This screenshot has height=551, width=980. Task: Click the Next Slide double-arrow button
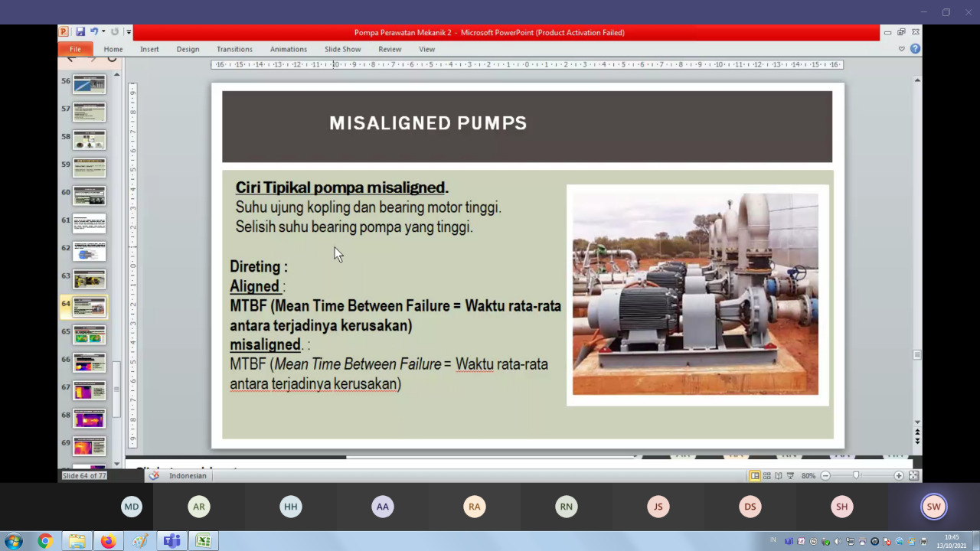[x=916, y=441]
